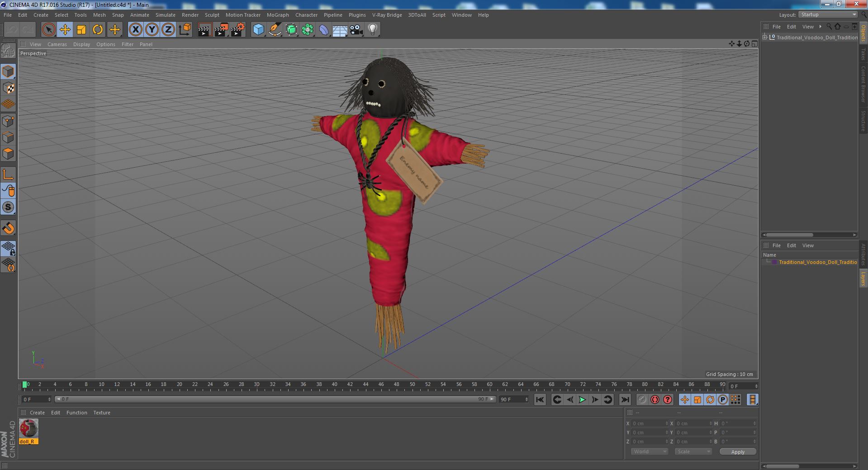Image resolution: width=868 pixels, height=470 pixels.
Task: Click the Undo icon
Action: click(12, 30)
